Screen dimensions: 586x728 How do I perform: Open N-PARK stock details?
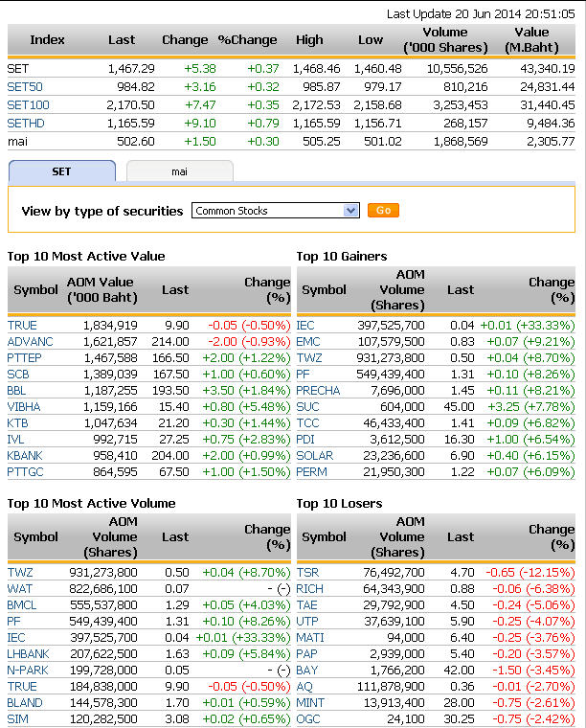[30, 671]
